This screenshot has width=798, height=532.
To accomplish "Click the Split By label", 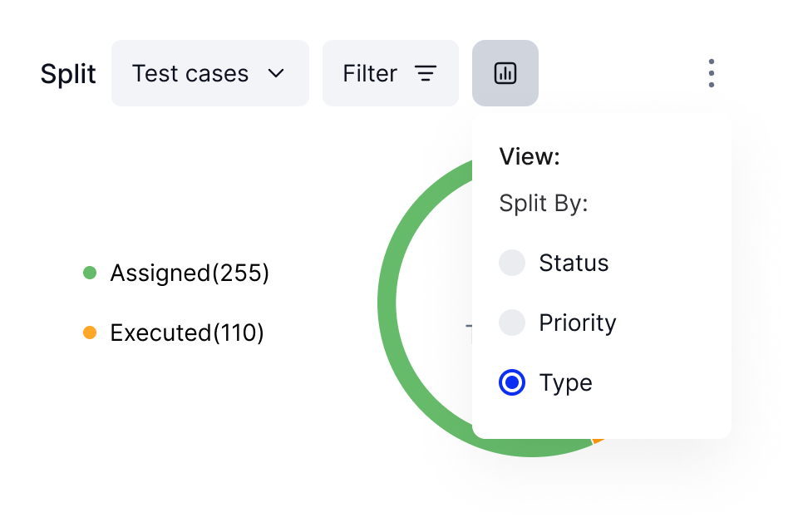I will (544, 204).
